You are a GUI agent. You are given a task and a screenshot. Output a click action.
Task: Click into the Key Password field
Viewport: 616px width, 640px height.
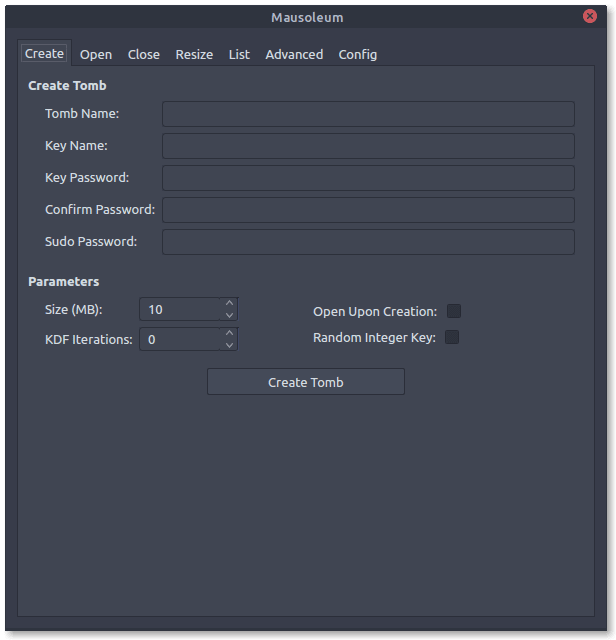click(x=368, y=178)
